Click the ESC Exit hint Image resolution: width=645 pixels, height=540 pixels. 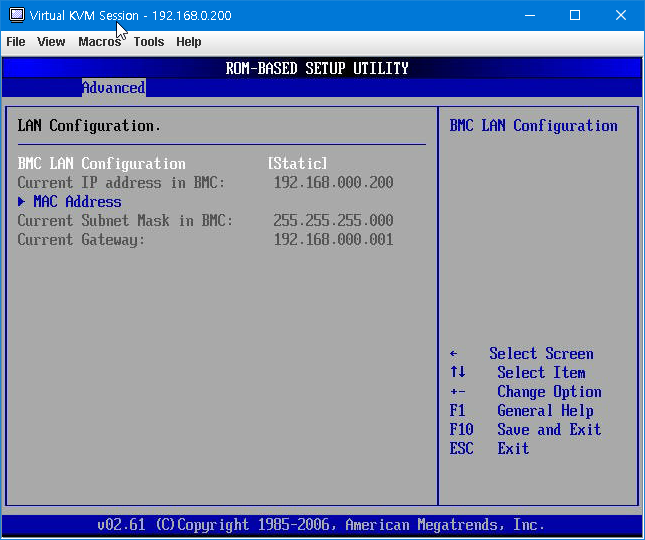tap(489, 448)
